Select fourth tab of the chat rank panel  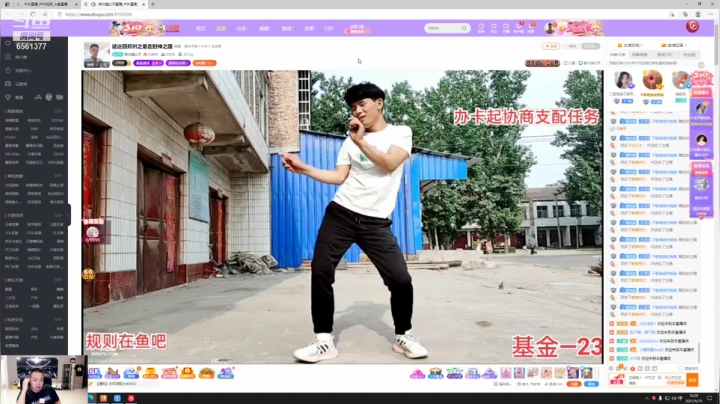coord(689,55)
